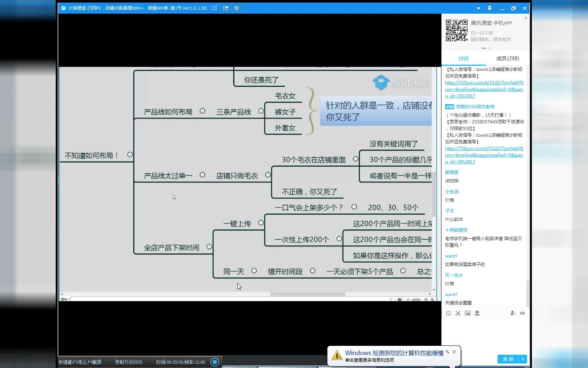Collapse the 错开时间段 node

(x=313, y=270)
